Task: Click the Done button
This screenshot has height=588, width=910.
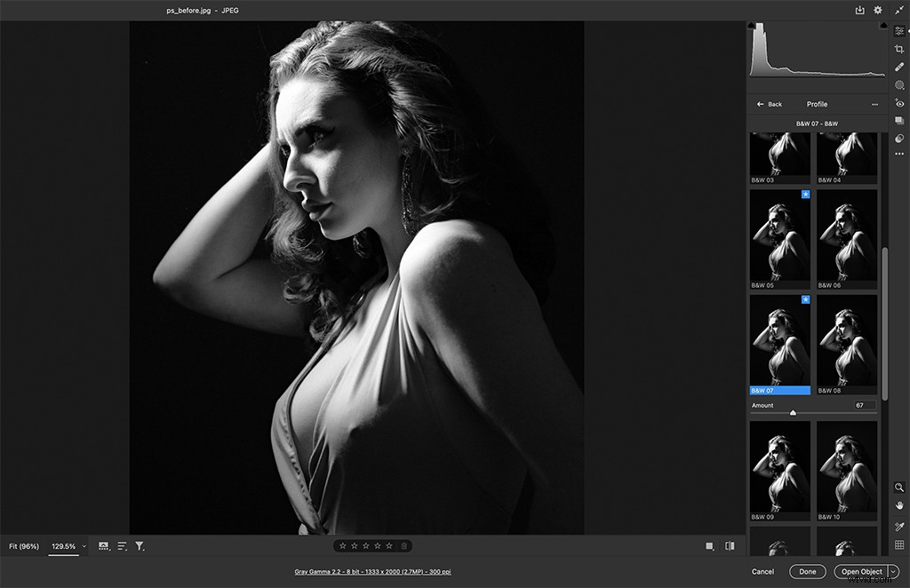Action: tap(807, 571)
